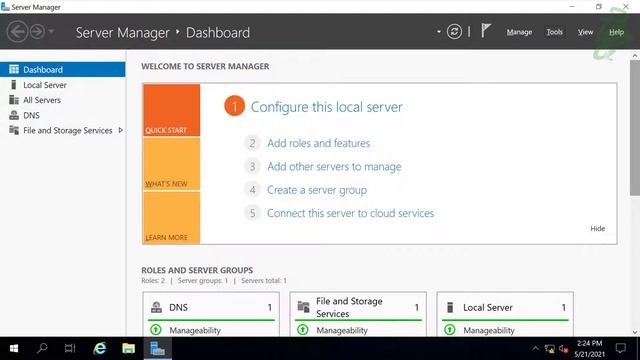The height and width of the screenshot is (360, 640).
Task: Click the Back navigation arrow
Action: click(x=17, y=32)
